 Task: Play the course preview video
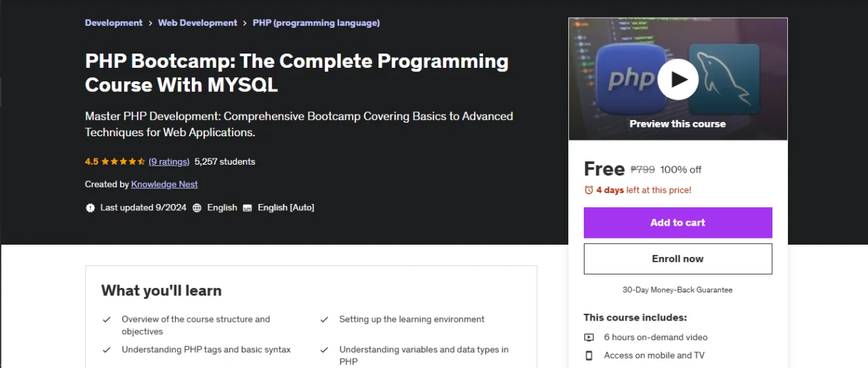tap(677, 79)
